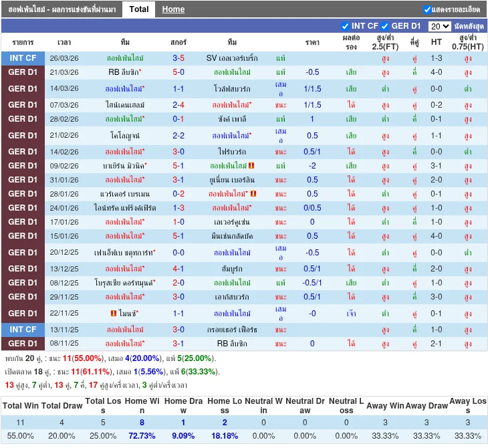Toggle the แสดงรายละเอียด checkbox
This screenshot has height=448, width=488.
point(427,9)
